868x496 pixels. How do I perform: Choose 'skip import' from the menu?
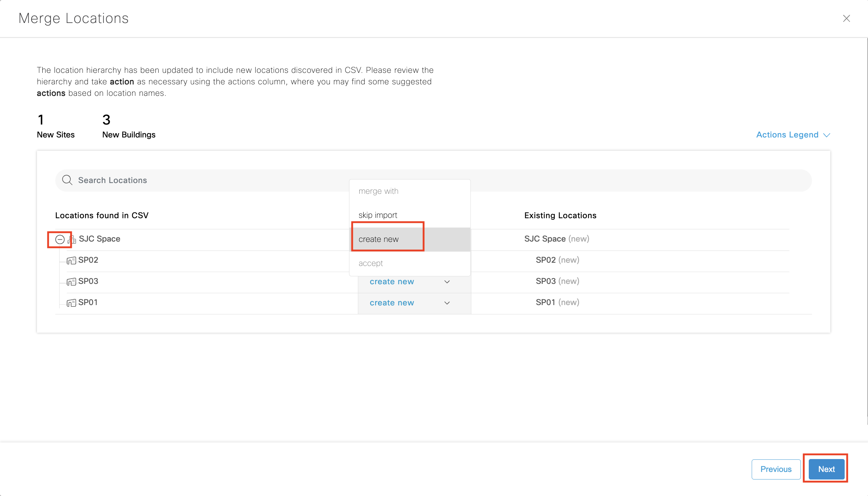[378, 215]
